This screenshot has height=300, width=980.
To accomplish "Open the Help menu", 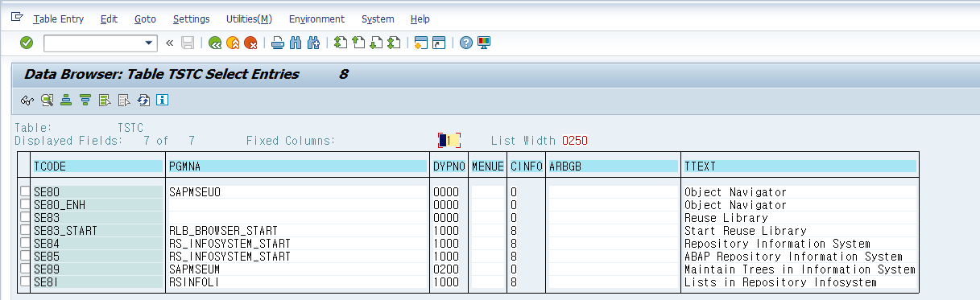I will [x=420, y=18].
